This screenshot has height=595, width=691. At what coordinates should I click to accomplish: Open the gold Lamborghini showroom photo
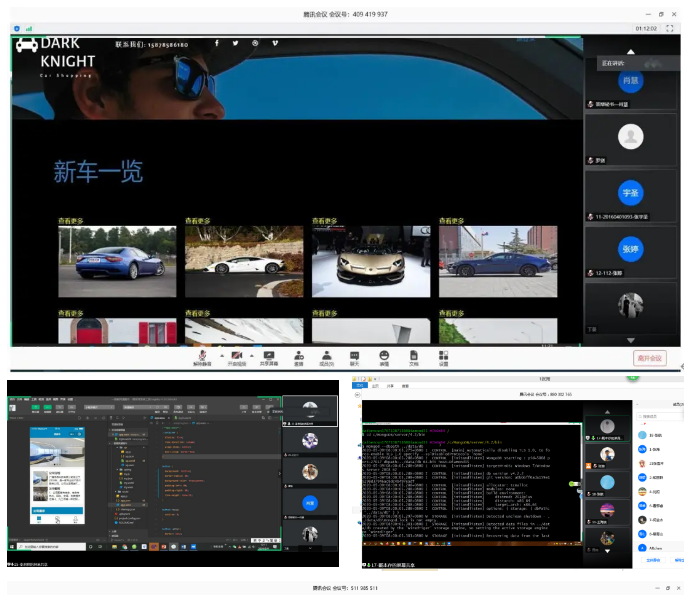pos(371,261)
